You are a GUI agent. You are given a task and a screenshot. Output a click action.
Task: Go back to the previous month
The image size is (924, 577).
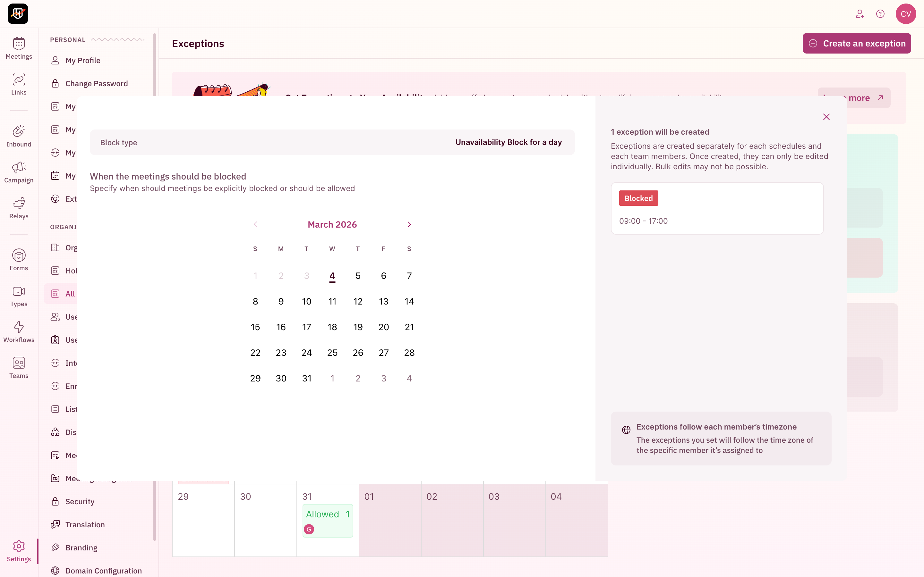tap(255, 224)
